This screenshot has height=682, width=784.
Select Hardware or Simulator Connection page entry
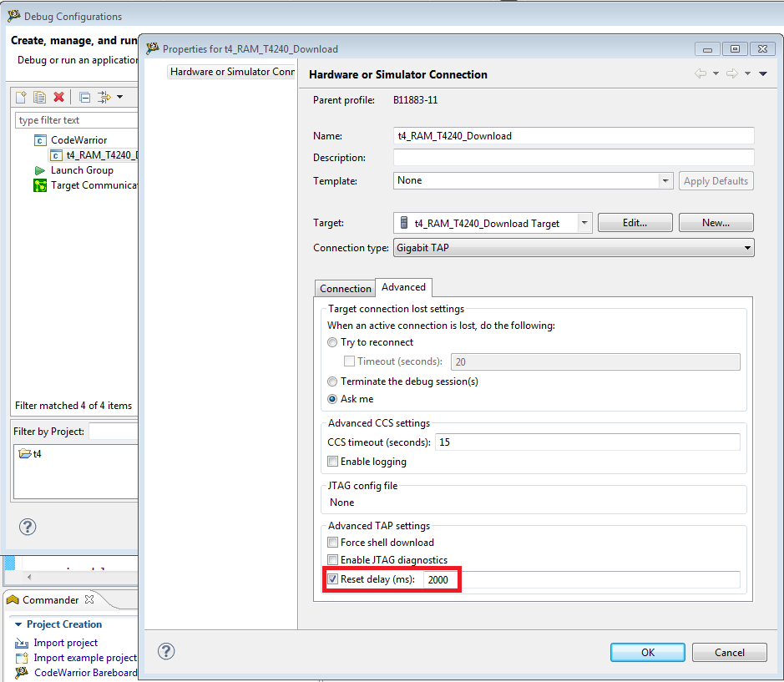pos(232,72)
